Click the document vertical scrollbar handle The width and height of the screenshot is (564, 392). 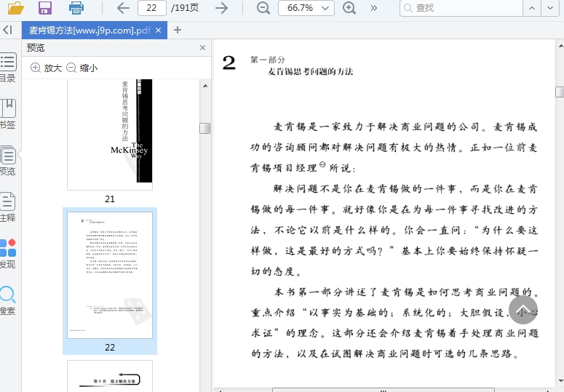click(x=560, y=92)
